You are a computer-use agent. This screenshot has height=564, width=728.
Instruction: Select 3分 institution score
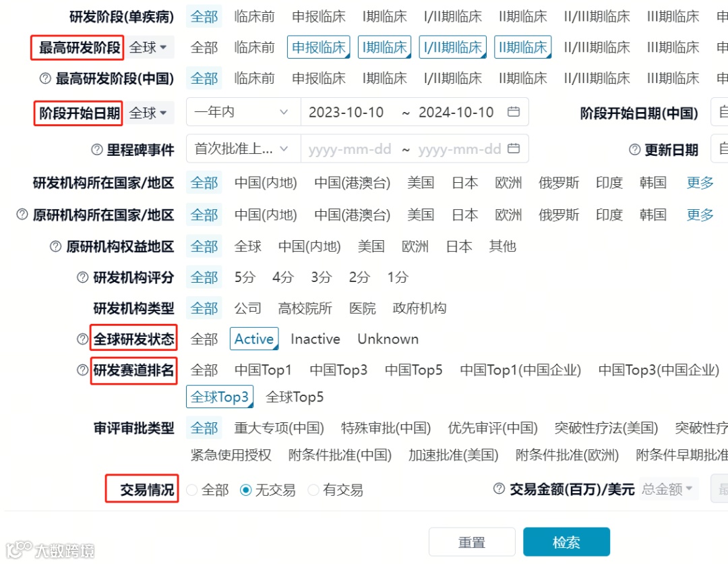click(x=322, y=277)
